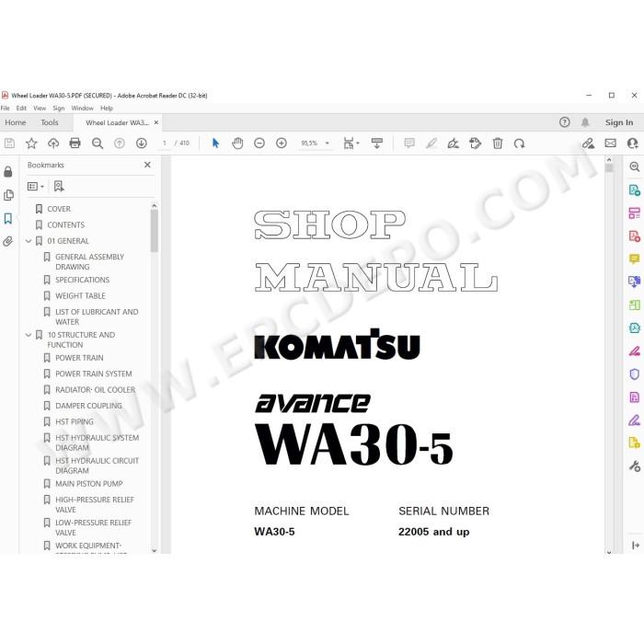Image resolution: width=644 pixels, height=644 pixels.
Task: Open notifications bell icon
Action: tap(585, 122)
